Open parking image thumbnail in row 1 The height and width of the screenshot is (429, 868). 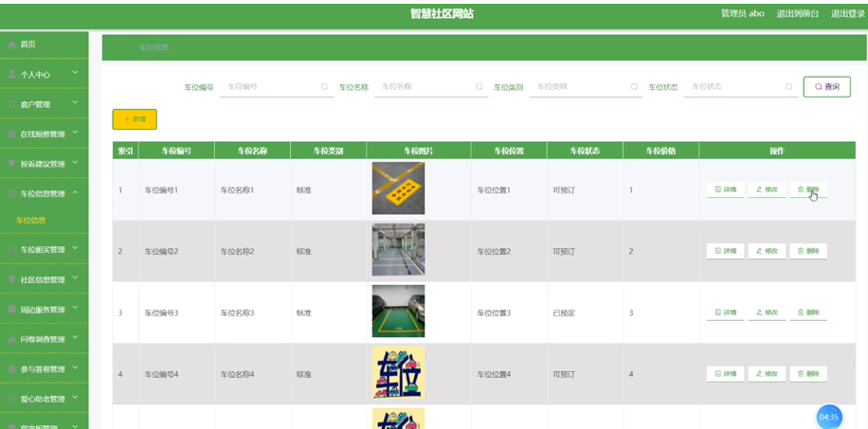pos(398,188)
